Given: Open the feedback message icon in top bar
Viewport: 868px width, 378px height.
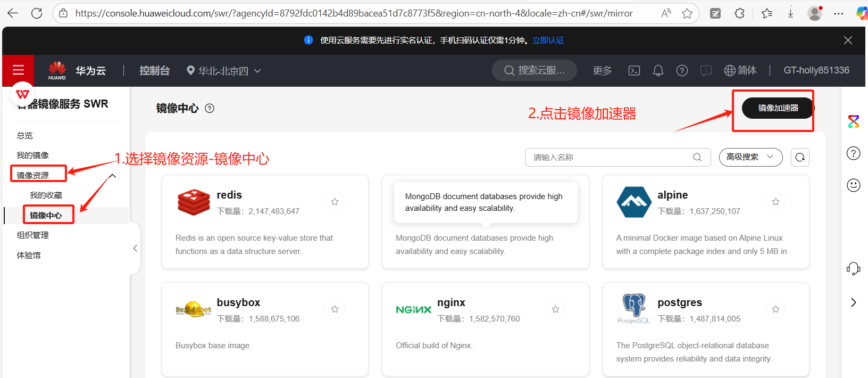Looking at the screenshot, I should coord(706,70).
